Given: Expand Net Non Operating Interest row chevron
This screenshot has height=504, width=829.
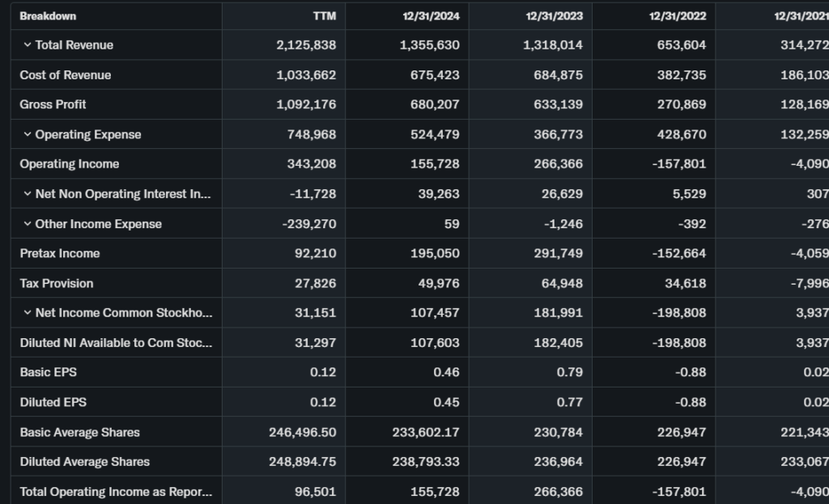Looking at the screenshot, I should [x=28, y=194].
